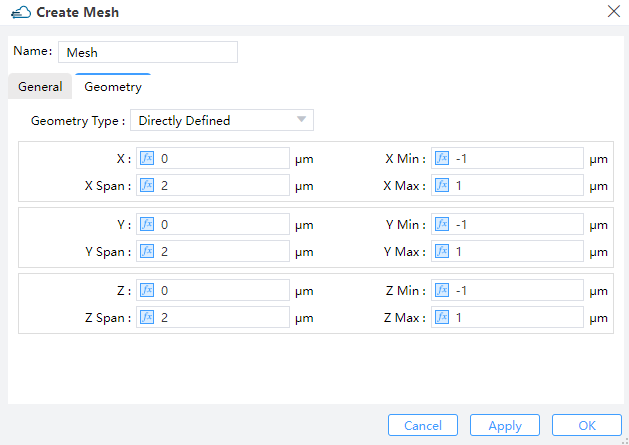Apply the mesh settings
629x445 pixels.
click(505, 425)
